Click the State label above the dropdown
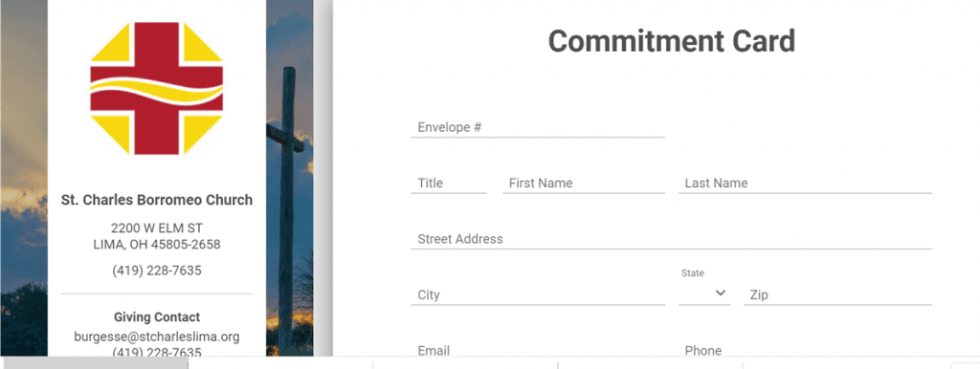 point(693,272)
